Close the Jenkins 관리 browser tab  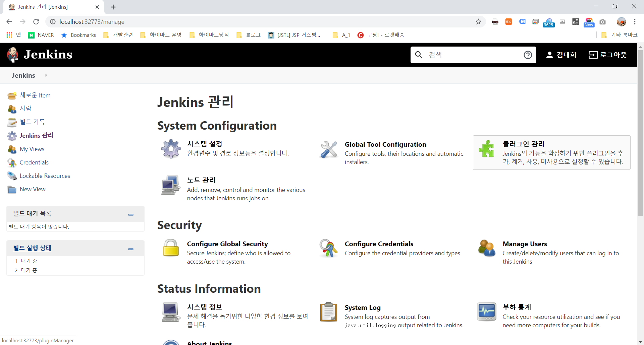coord(97,7)
